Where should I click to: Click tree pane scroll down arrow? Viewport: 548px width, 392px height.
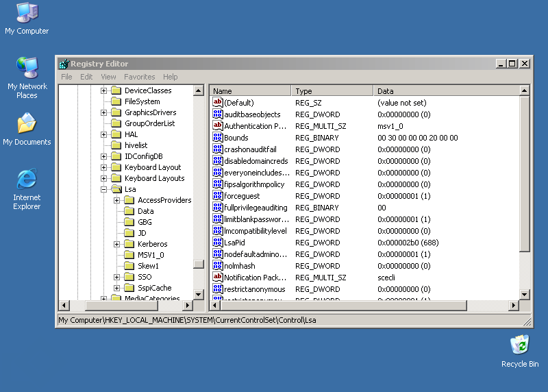pos(199,295)
